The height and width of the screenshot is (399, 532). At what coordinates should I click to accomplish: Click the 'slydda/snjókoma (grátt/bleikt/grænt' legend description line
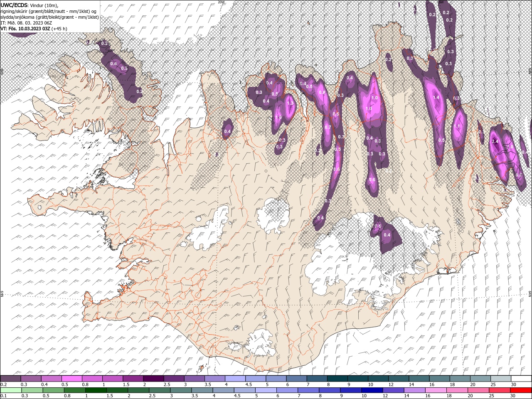(x=50, y=17)
